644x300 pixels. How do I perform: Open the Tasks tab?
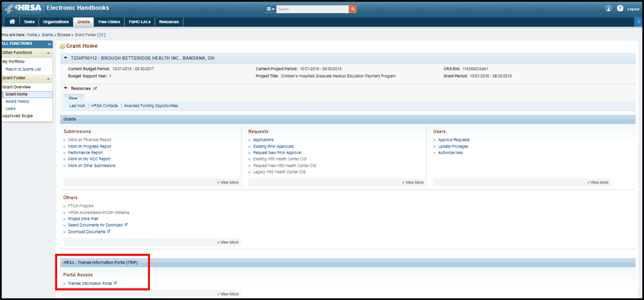coord(29,22)
